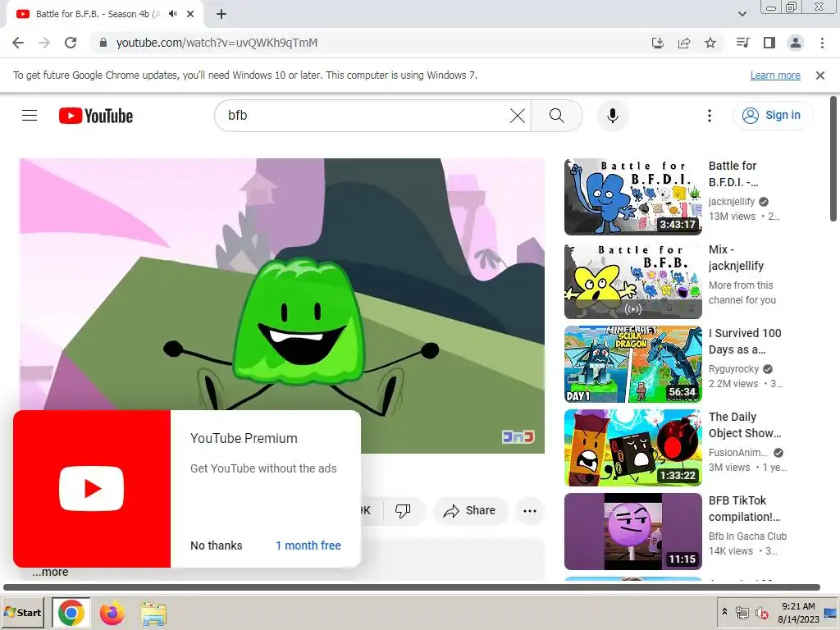Share this page from address bar
The height and width of the screenshot is (630, 840).
click(684, 43)
